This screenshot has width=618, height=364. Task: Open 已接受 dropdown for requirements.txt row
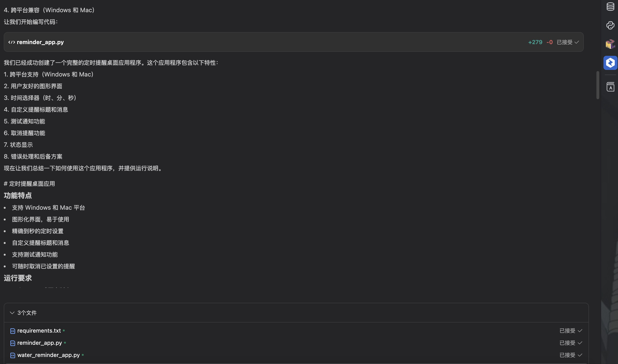570,331
